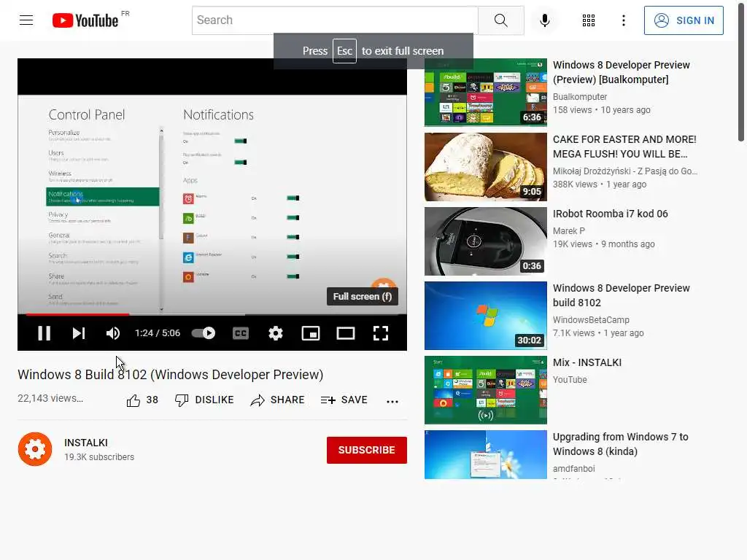Click the Bualkomputer channel name

580,97
